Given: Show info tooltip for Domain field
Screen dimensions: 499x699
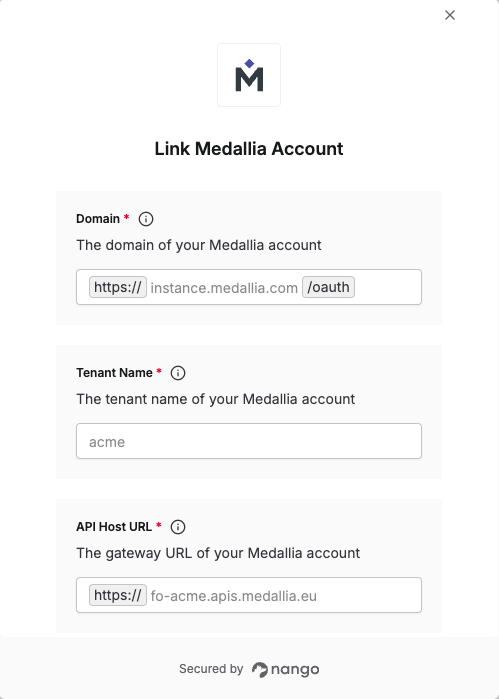Looking at the screenshot, I should click(x=146, y=219).
